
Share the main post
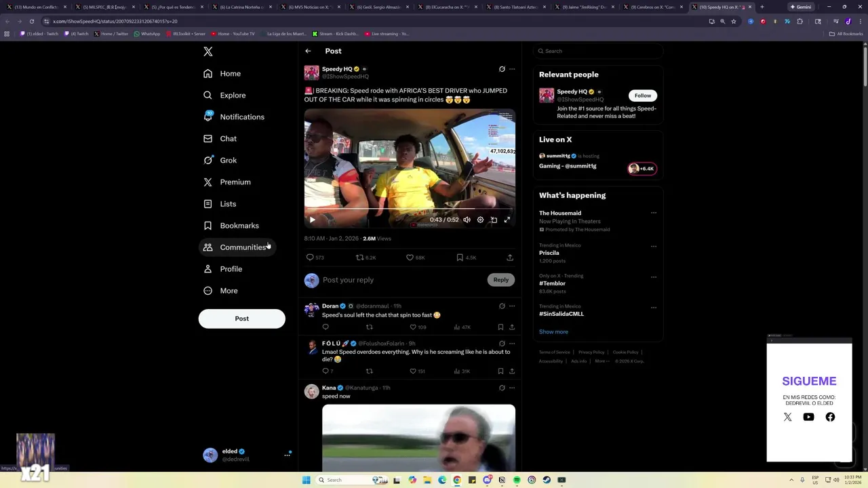[x=510, y=258]
